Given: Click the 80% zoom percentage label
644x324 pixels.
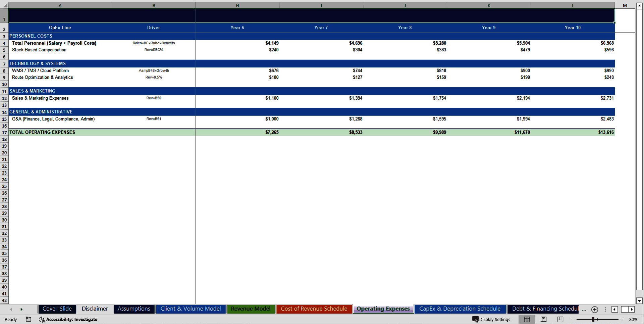Looking at the screenshot, I should coord(634,319).
